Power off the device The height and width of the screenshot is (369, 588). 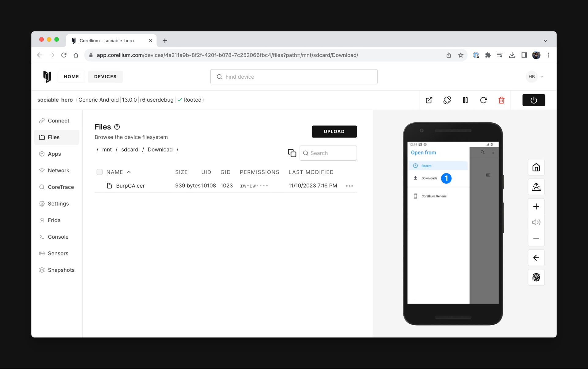[533, 100]
